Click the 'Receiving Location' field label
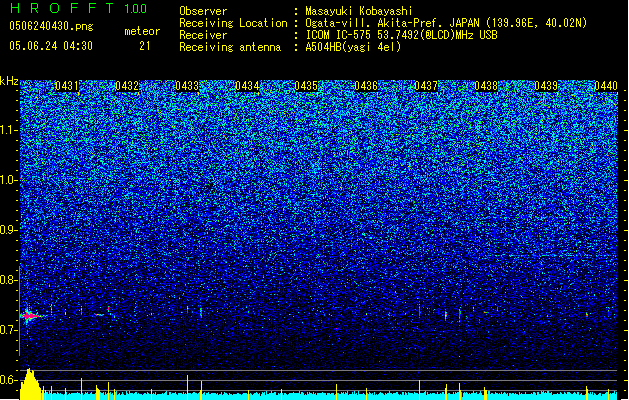 tap(233, 23)
